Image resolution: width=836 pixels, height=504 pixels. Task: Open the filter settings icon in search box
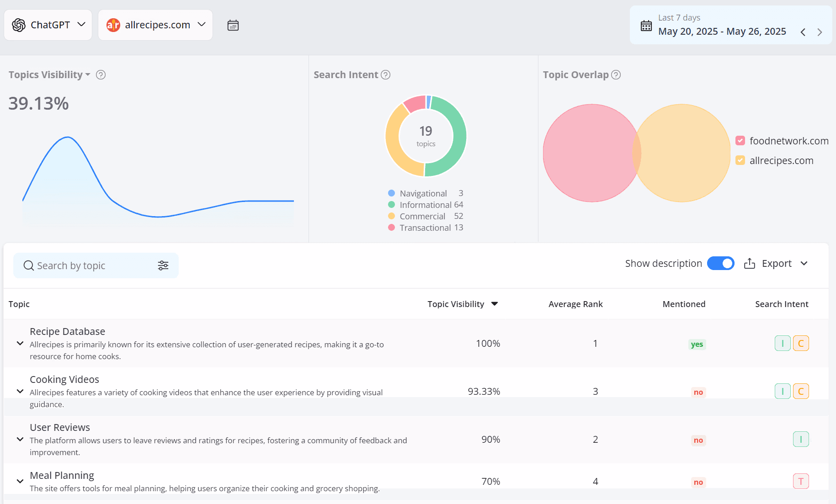(163, 265)
